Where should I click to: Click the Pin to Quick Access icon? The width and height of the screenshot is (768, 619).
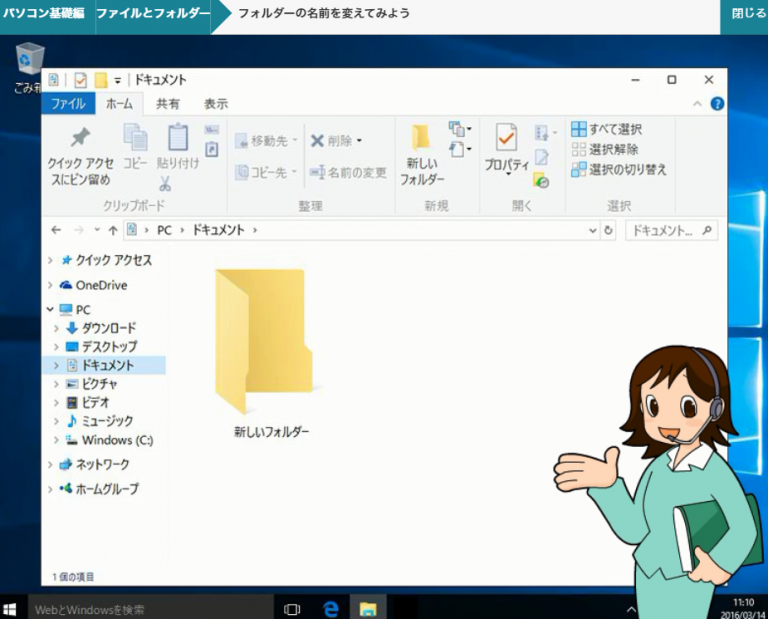pyautogui.click(x=79, y=139)
